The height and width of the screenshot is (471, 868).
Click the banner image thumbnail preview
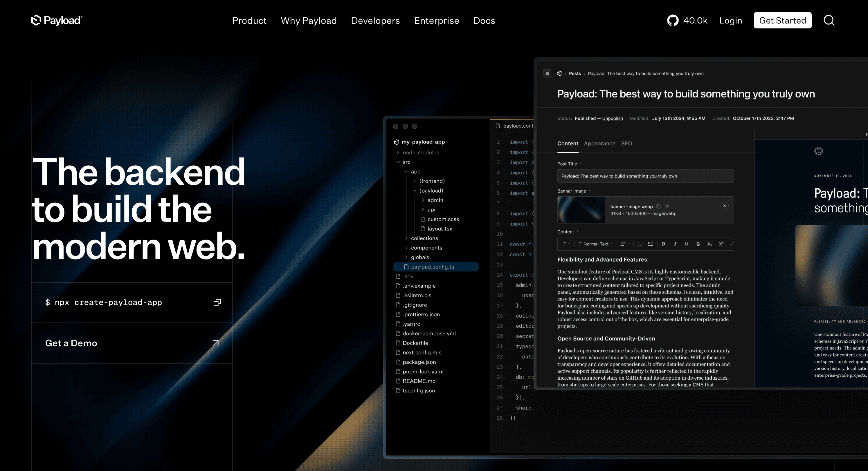tap(581, 210)
